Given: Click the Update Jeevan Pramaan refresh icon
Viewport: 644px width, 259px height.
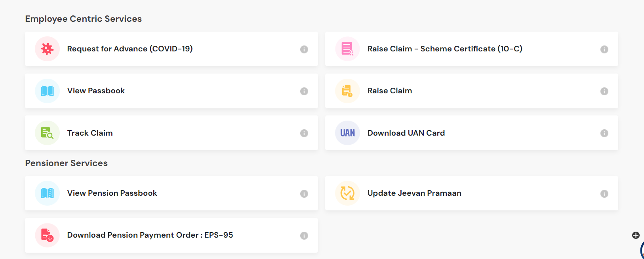Looking at the screenshot, I should click(x=347, y=193).
